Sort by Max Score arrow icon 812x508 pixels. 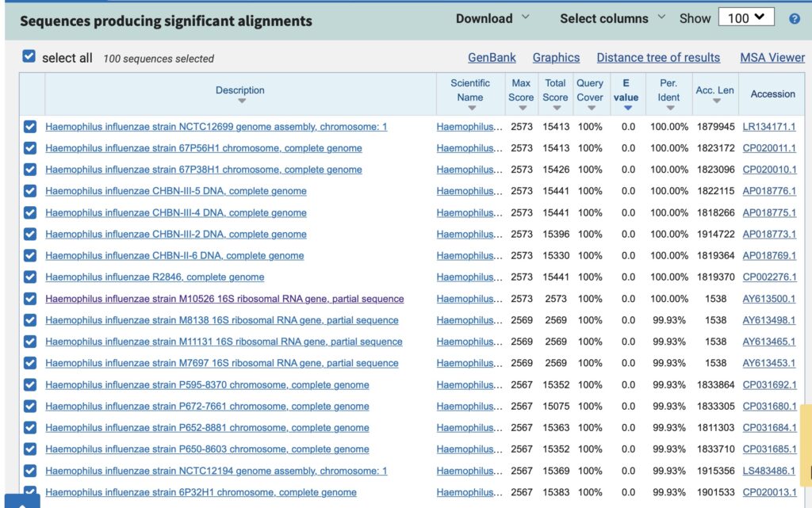(x=522, y=108)
